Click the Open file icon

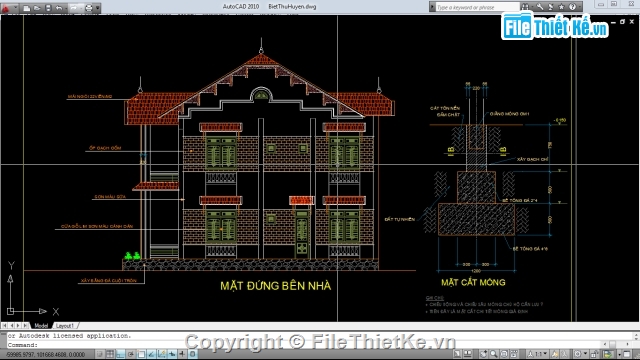[37, 8]
